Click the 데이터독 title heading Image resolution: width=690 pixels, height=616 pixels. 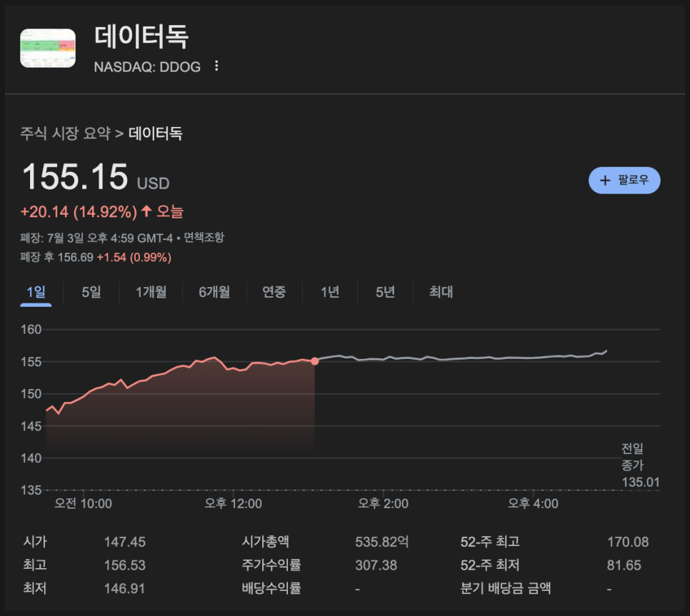tap(141, 36)
